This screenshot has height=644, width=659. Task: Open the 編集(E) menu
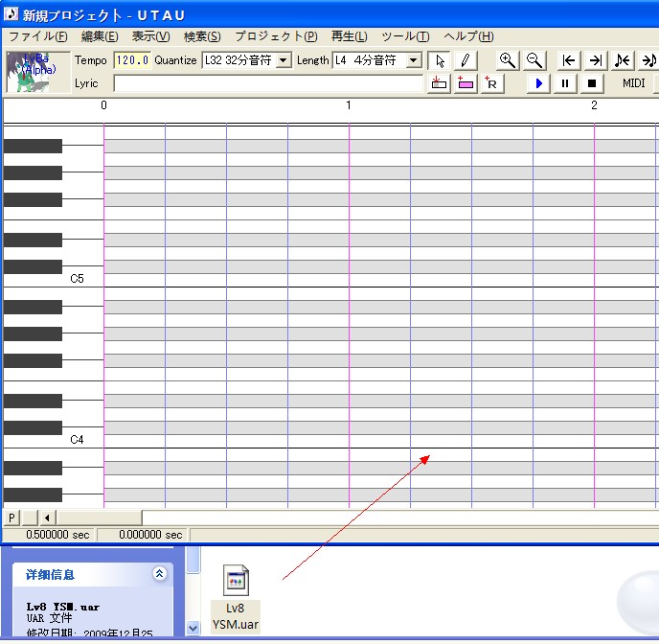[x=100, y=36]
